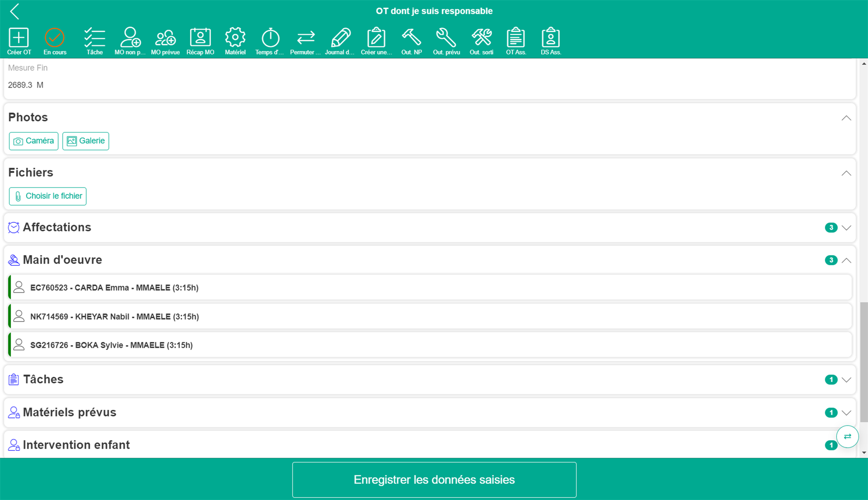This screenshot has height=500, width=868.
Task: Open the OT Ass. clipboard icon
Action: [x=516, y=38]
